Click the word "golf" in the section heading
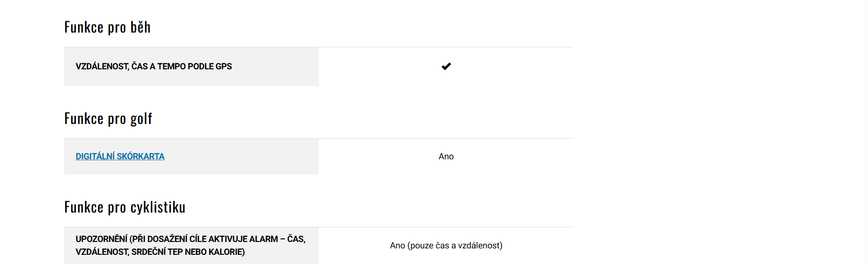 coord(141,119)
